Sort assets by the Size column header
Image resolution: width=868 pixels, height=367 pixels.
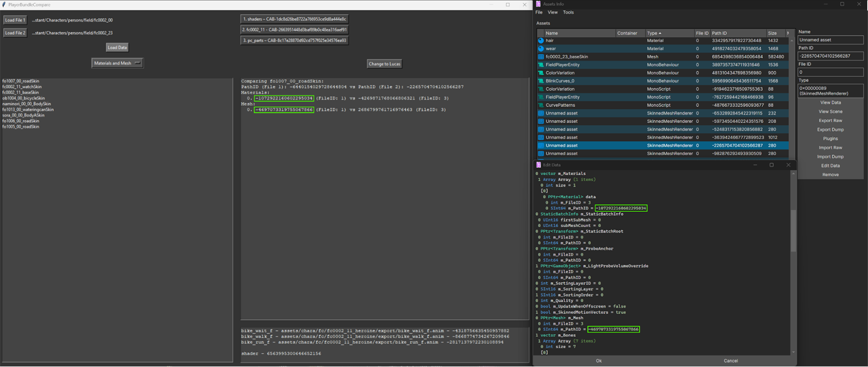click(772, 33)
